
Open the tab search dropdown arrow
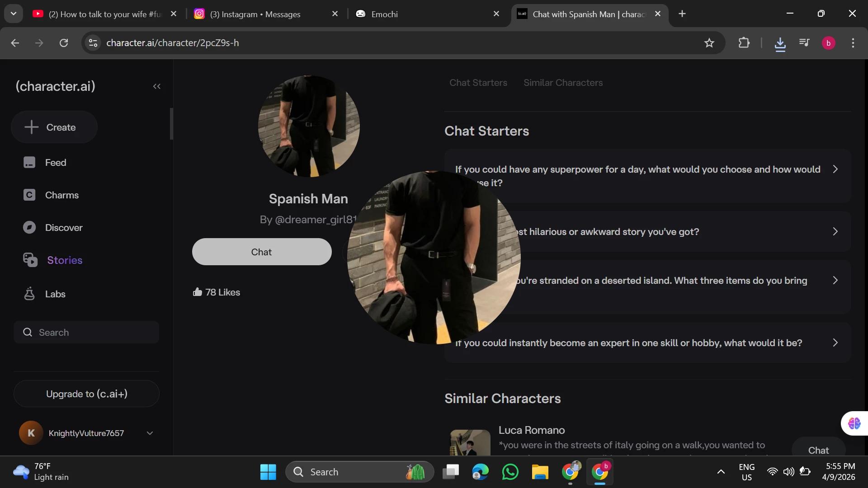14,14
